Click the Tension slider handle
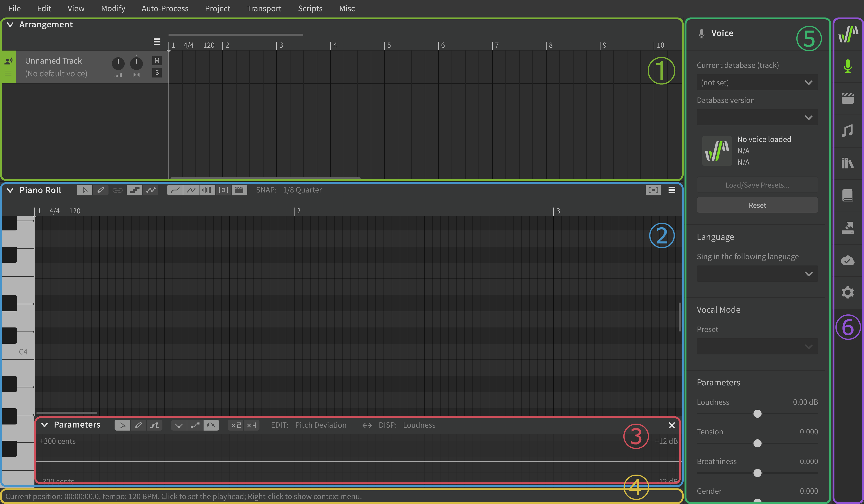864x504 pixels. click(757, 443)
